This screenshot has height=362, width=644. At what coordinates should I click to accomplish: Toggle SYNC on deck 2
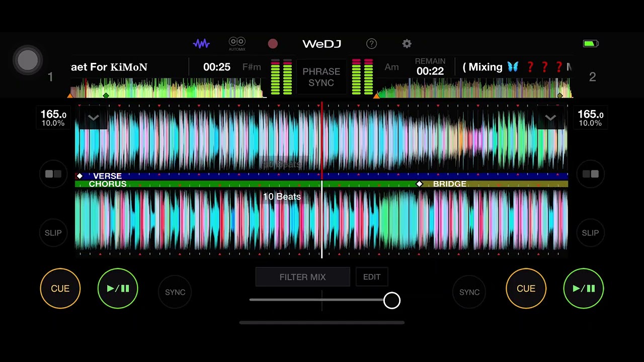tap(469, 292)
